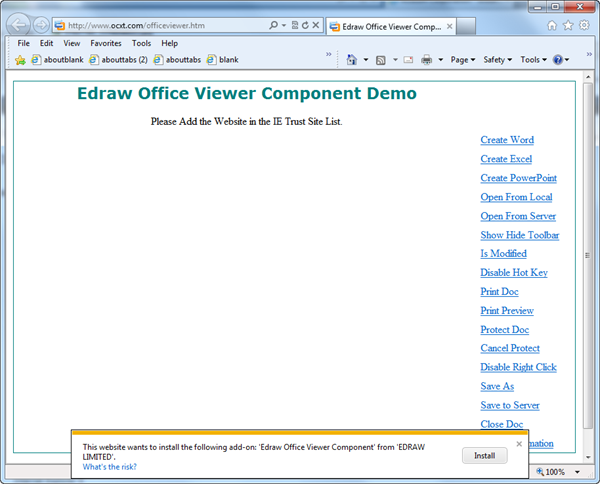Click the Open From Server link
The width and height of the screenshot is (600, 484).
point(518,217)
